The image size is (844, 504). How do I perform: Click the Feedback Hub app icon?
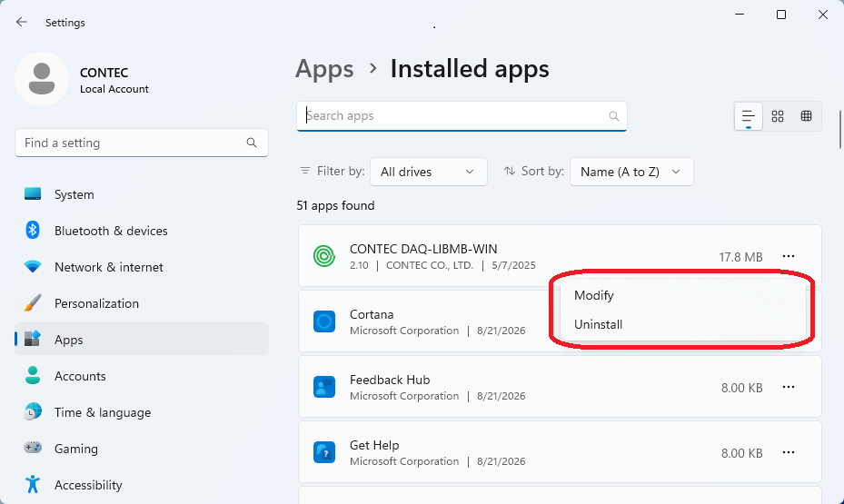point(324,387)
